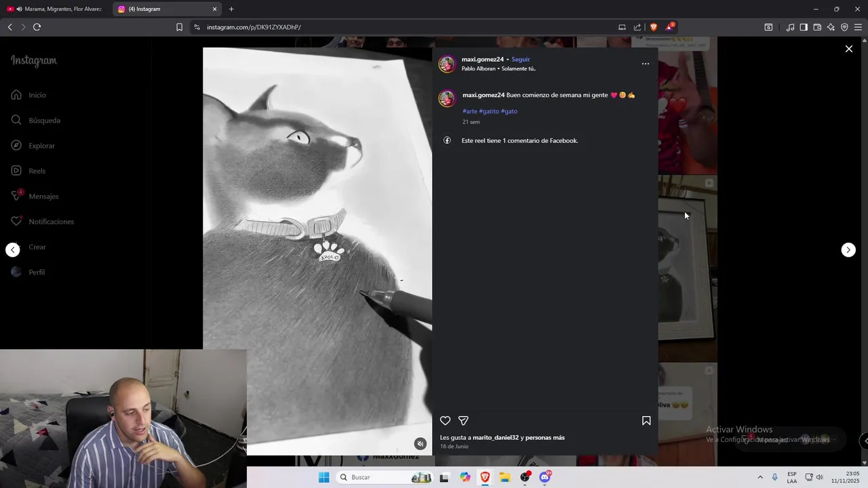This screenshot has height=488, width=868.
Task: Click the '16 de Junio' post date
Action: pos(454,447)
